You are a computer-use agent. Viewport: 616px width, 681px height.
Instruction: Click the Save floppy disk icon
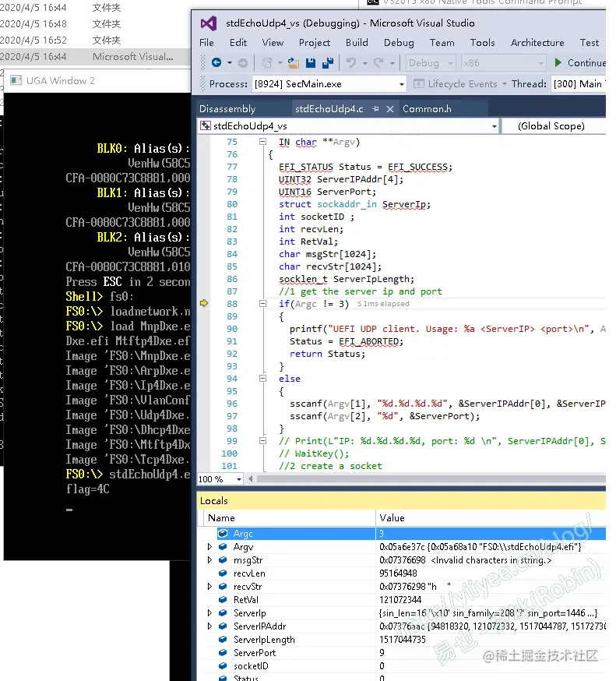coord(311,63)
